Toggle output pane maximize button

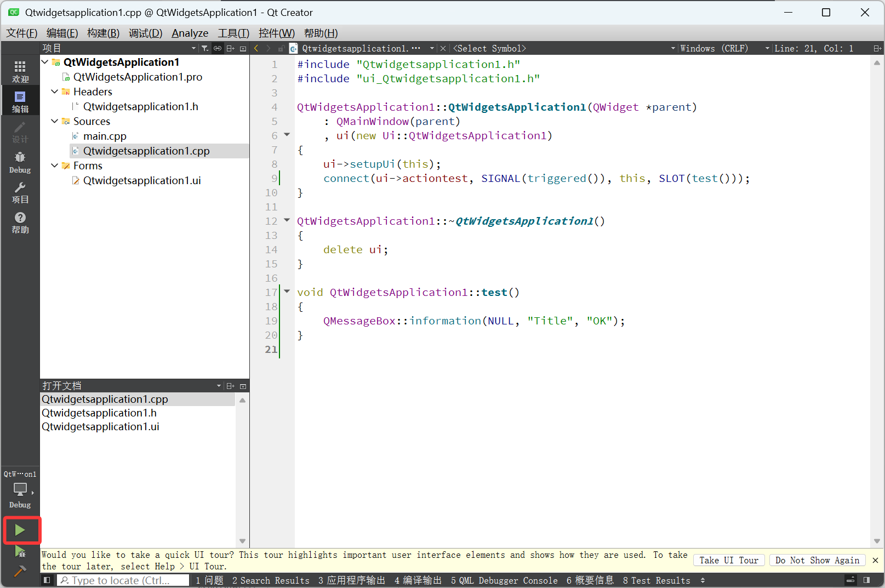[850, 580]
